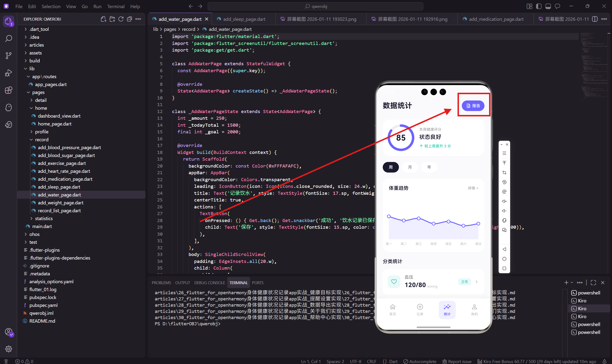Open the Manage gear icon at the bottom left
The width and height of the screenshot is (612, 364).
pos(9,348)
